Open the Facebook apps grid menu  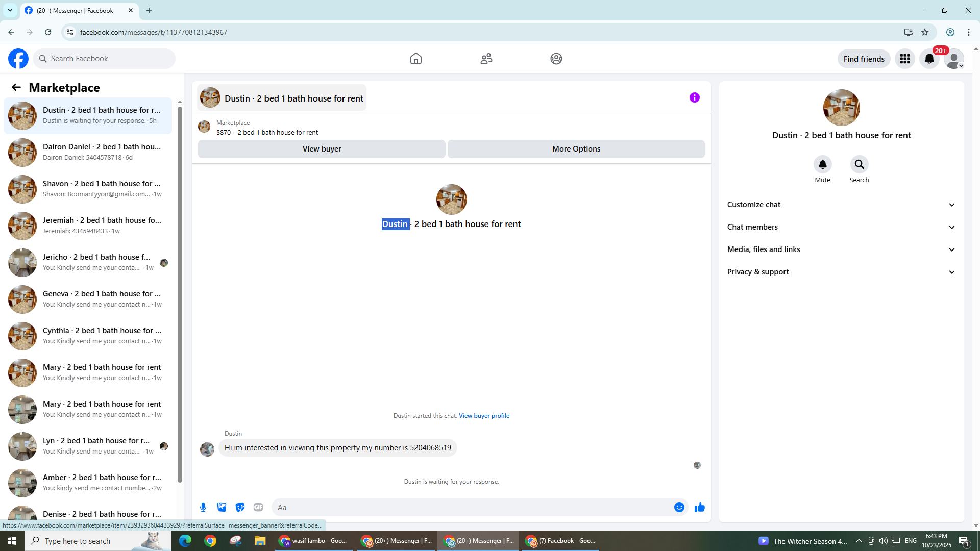tap(904, 59)
